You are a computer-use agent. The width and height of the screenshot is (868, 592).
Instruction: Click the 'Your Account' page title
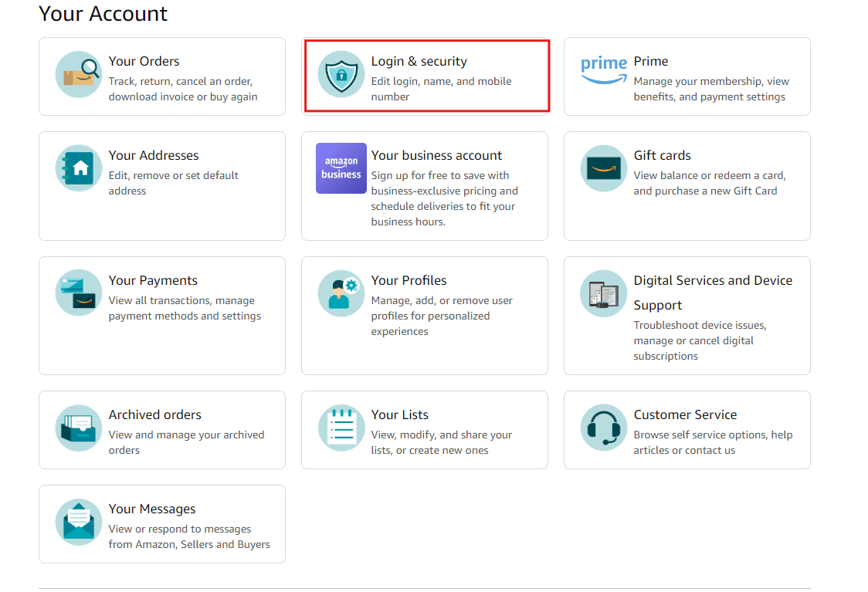103,14
